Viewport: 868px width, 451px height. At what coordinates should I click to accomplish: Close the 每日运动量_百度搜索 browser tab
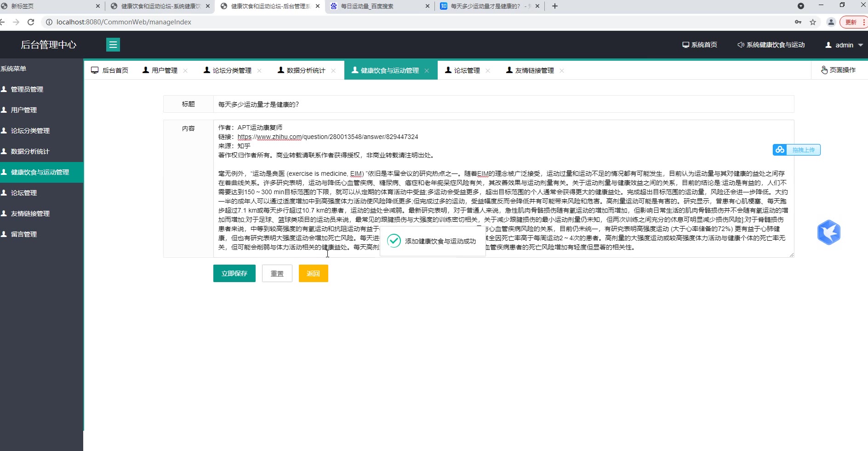click(428, 6)
